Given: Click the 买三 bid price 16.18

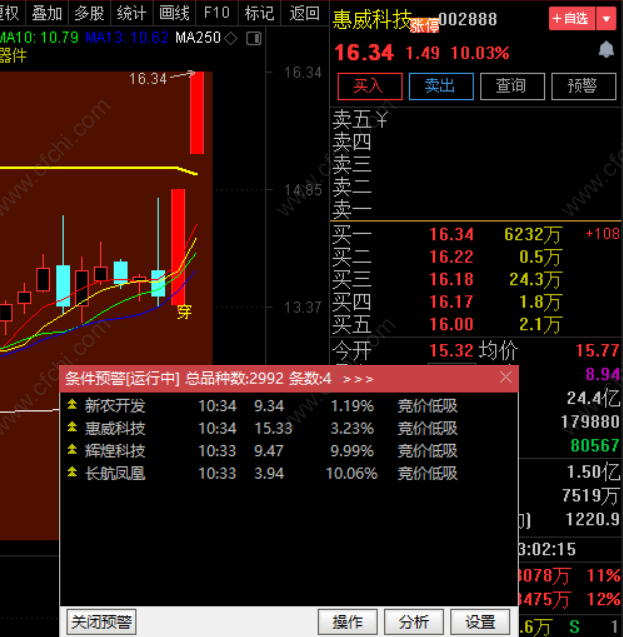Looking at the screenshot, I should [451, 279].
